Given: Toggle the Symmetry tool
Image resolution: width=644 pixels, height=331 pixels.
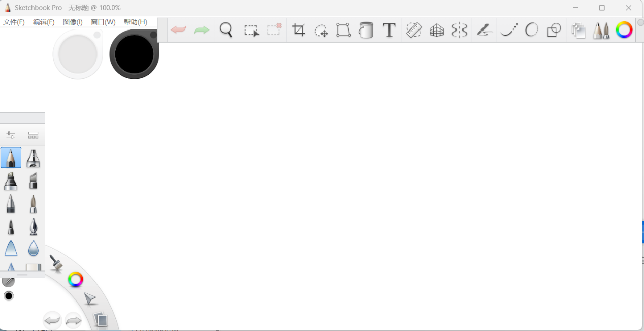Looking at the screenshot, I should (x=459, y=30).
